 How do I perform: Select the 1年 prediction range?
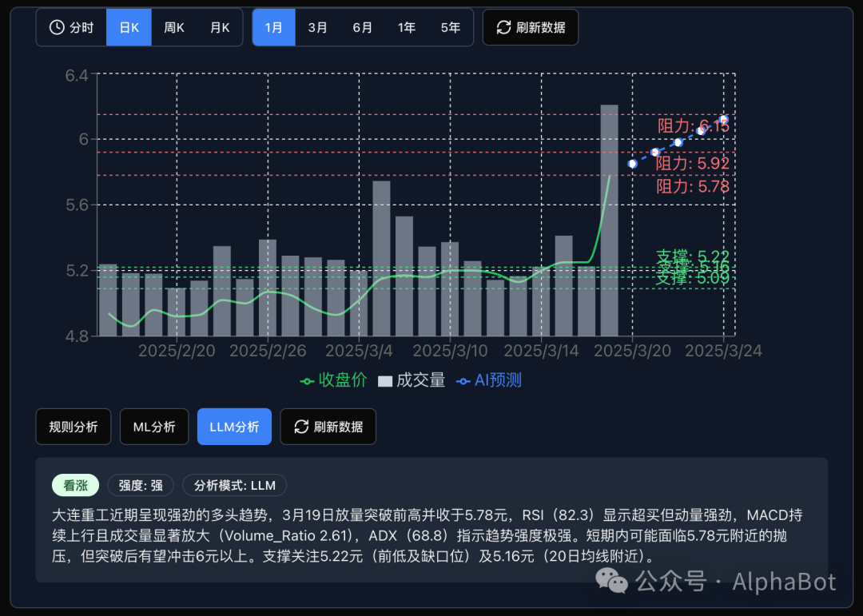coord(406,26)
